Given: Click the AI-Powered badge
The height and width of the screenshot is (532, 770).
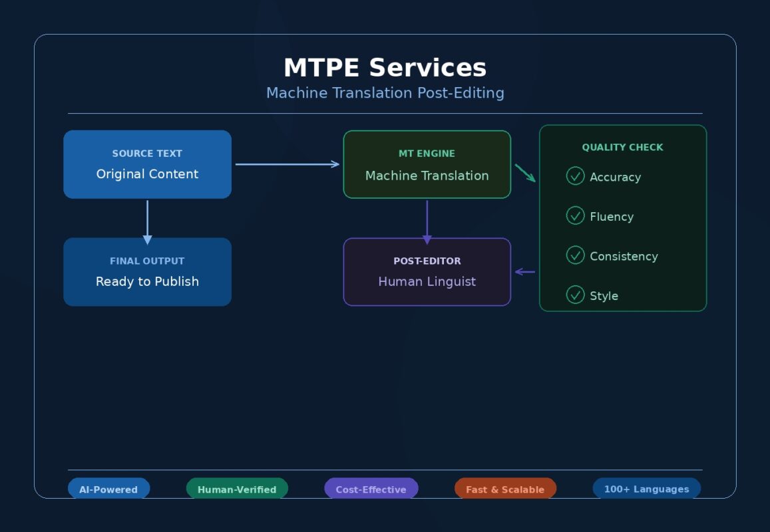Looking at the screenshot, I should [x=108, y=489].
